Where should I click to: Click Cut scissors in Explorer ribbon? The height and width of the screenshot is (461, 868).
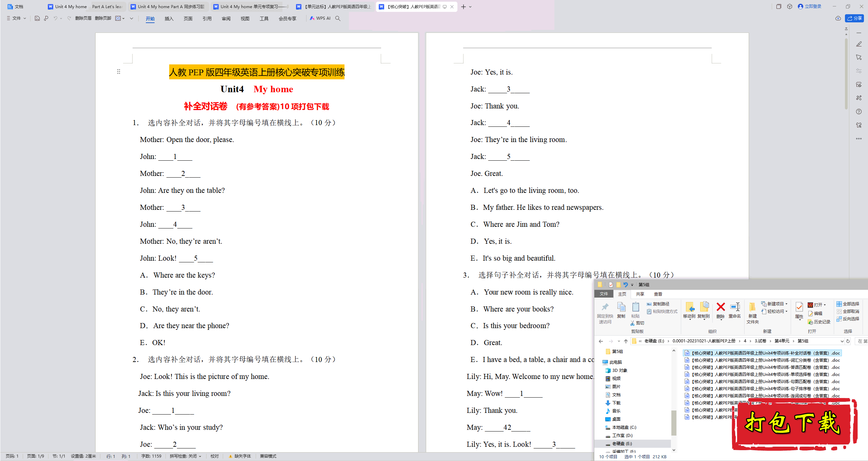point(637,323)
